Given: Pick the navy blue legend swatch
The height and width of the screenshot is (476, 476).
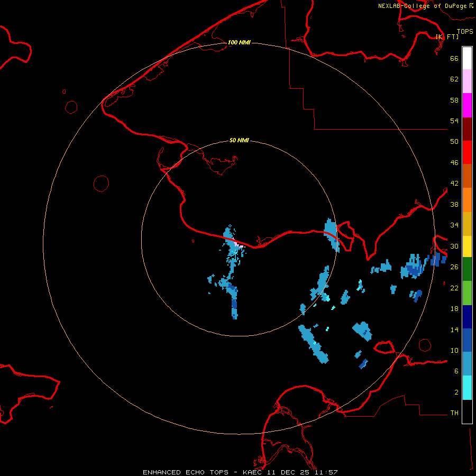Looking at the screenshot, I should (467, 317).
